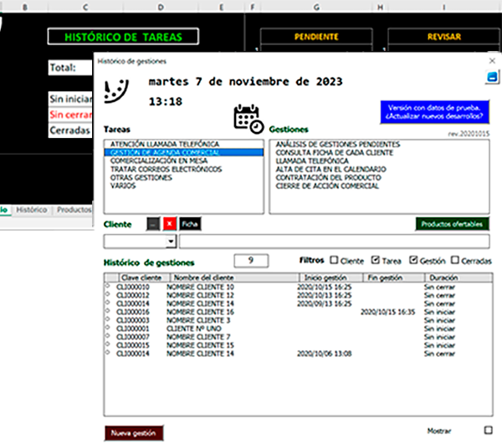This screenshot has height=448, width=502.
Task: Click the Productos ofertables button
Action: [x=452, y=224]
